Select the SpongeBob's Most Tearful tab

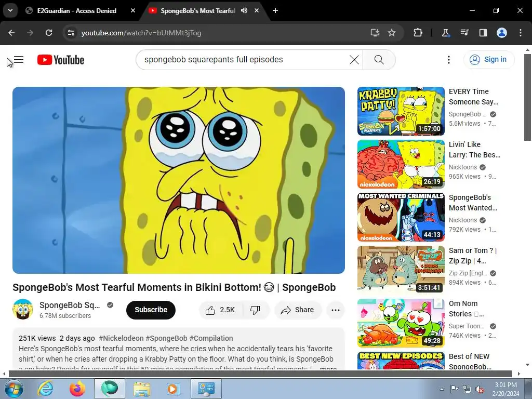click(x=198, y=10)
